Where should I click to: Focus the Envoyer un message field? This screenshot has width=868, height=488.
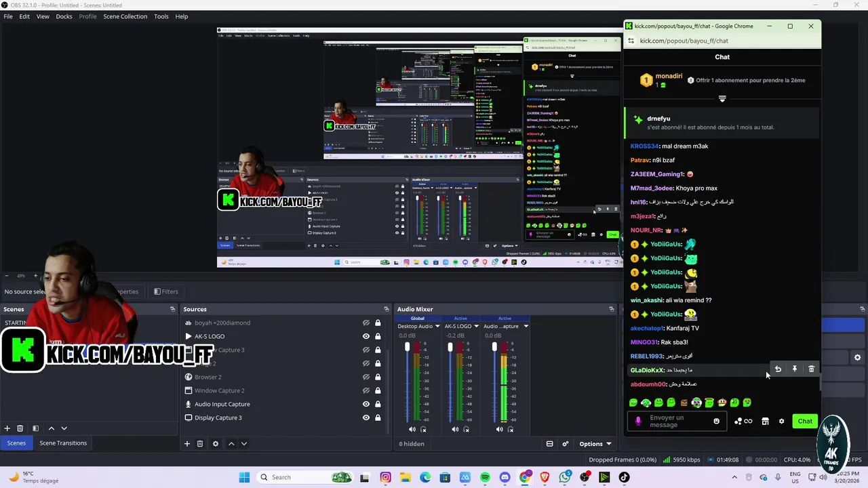pos(676,421)
